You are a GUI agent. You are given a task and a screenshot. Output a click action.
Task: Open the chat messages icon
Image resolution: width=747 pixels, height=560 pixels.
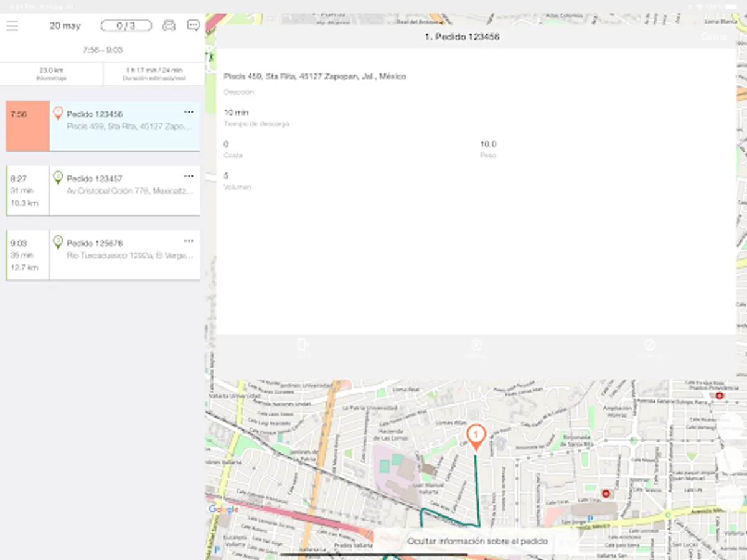point(194,26)
